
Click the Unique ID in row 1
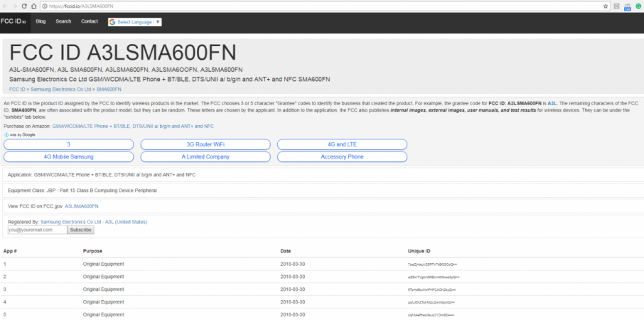coord(432,265)
